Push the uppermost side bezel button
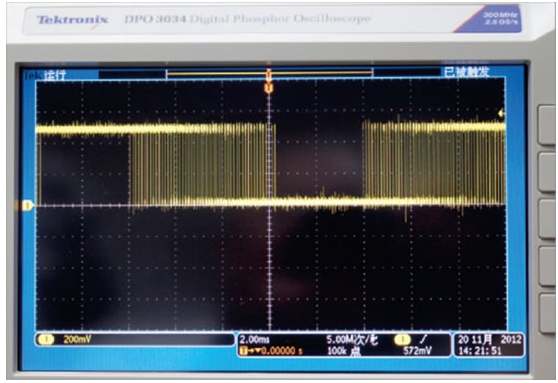Image resolution: width=558 pixels, height=383 pixels. click(x=547, y=125)
